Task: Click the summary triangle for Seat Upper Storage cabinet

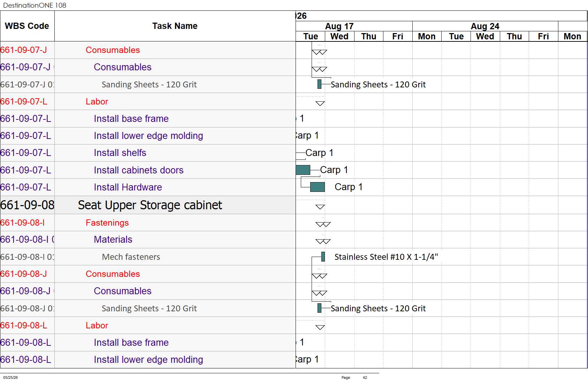Action: pos(320,207)
